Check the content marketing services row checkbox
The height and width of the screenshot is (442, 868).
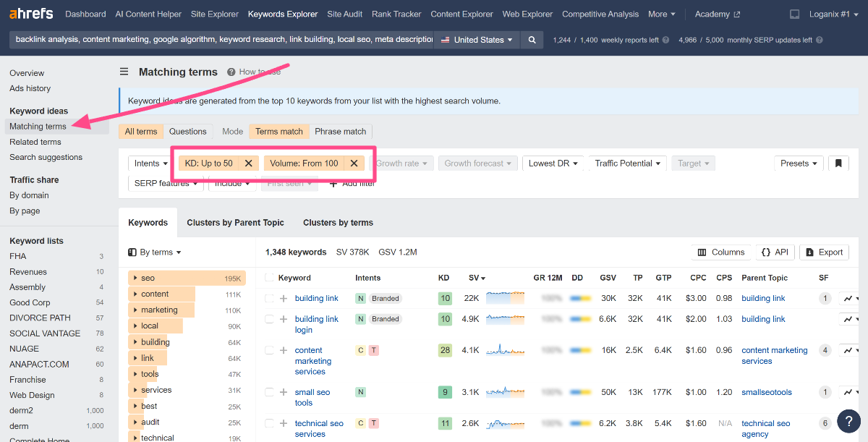[x=270, y=351]
